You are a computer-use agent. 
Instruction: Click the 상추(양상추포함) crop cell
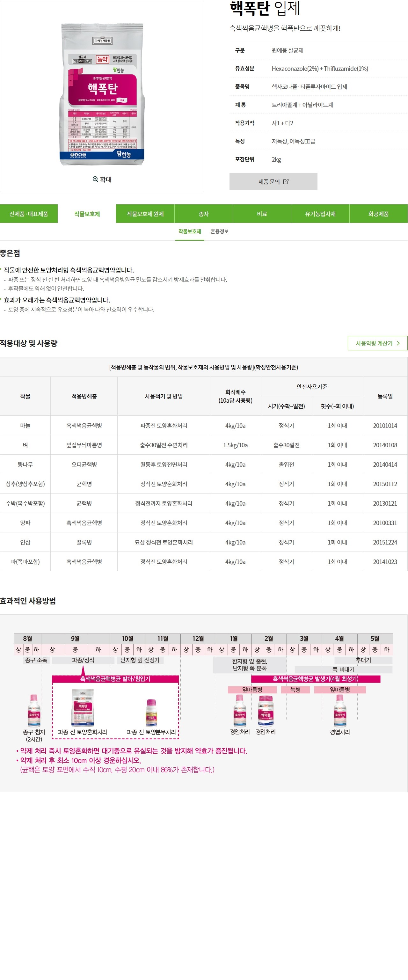tap(25, 484)
